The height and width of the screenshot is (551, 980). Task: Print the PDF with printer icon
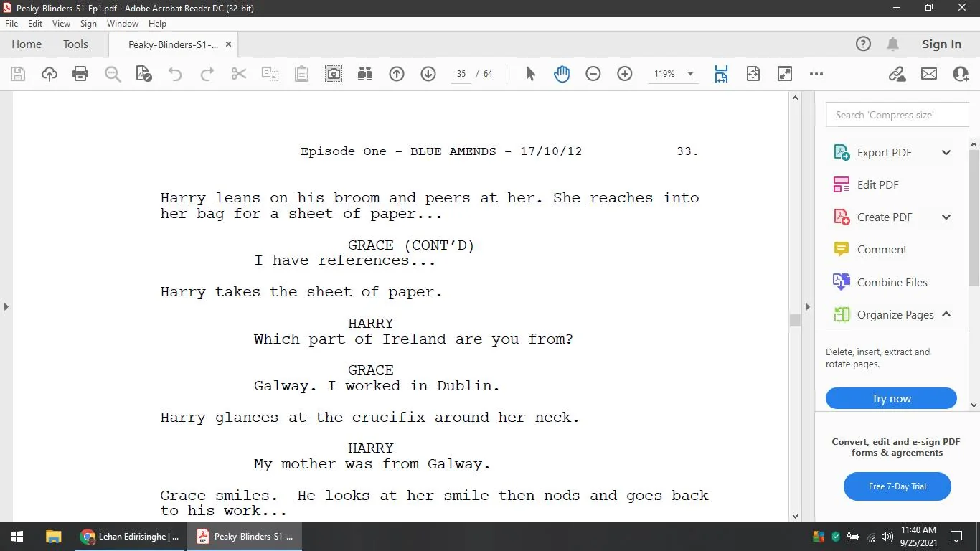tap(80, 74)
